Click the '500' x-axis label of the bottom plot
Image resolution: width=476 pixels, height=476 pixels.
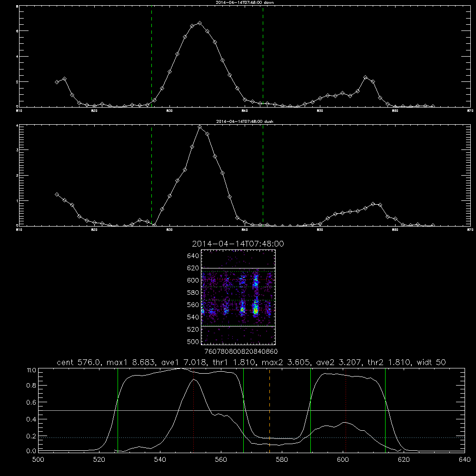click(x=38, y=460)
